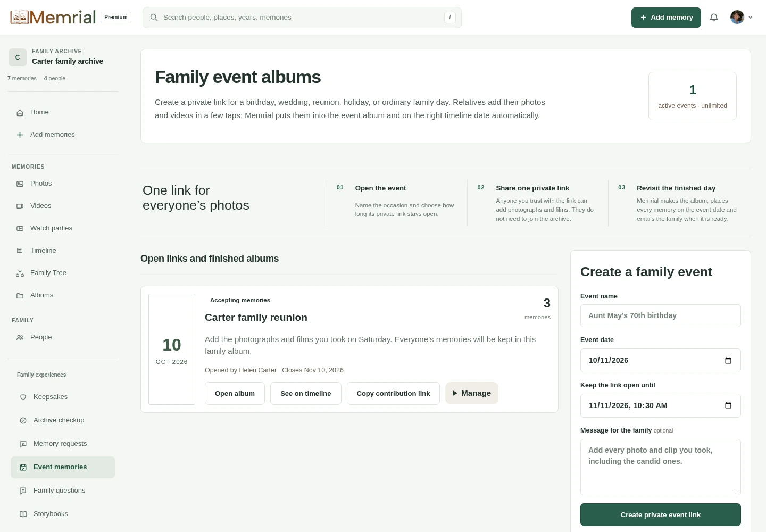Click the Message for the family textarea
The width and height of the screenshot is (766, 532).
click(661, 467)
